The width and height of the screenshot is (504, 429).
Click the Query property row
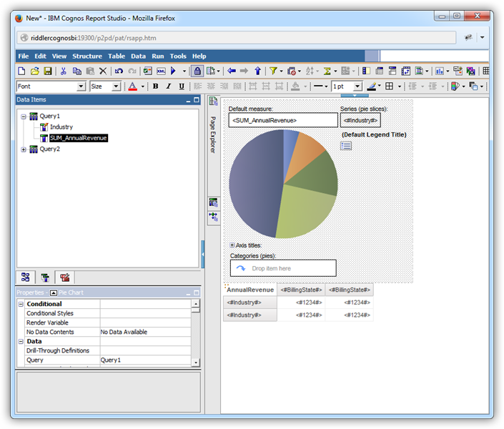click(x=108, y=360)
